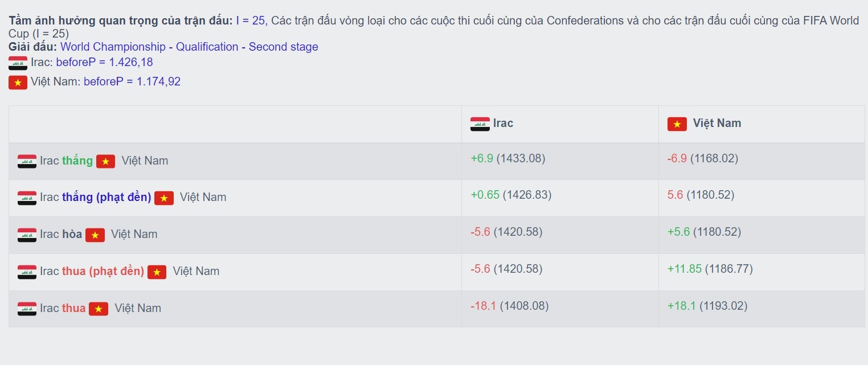Click the Iraq flag beside beforeP 1.426,18
The width and height of the screenshot is (868, 365).
(x=18, y=63)
